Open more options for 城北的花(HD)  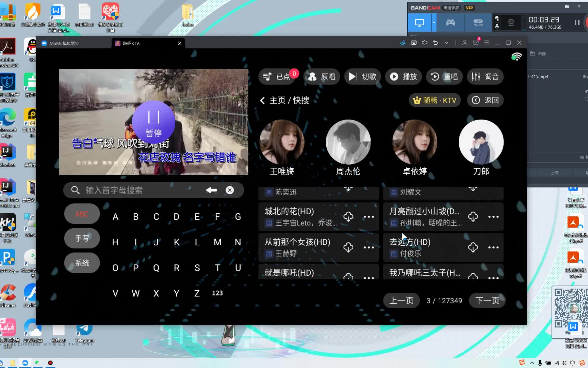point(369,217)
